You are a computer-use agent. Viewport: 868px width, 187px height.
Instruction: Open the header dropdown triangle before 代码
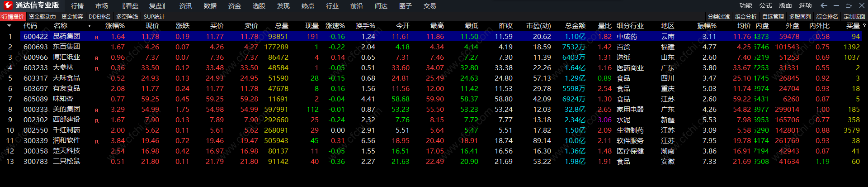(9, 26)
